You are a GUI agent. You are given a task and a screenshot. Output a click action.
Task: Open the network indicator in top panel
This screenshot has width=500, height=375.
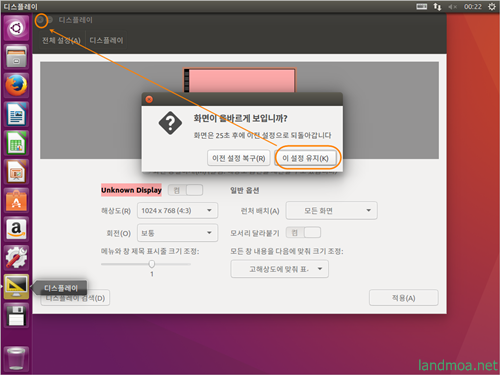click(437, 7)
